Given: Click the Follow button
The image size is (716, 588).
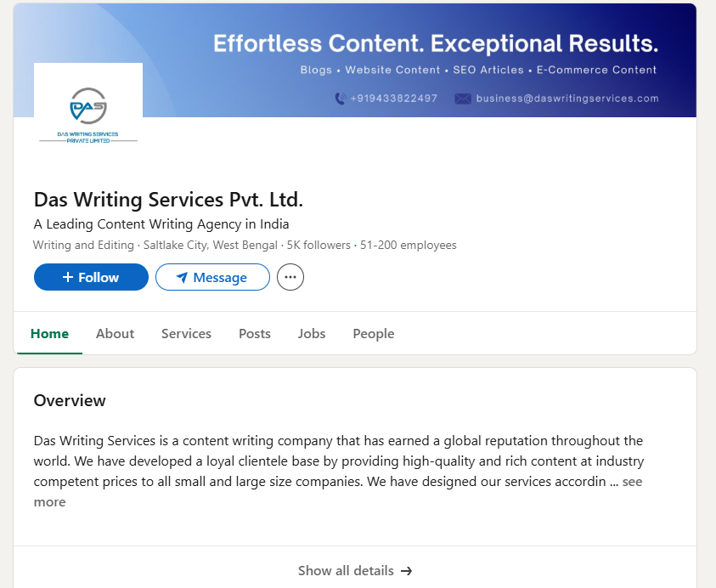Looking at the screenshot, I should pos(91,276).
